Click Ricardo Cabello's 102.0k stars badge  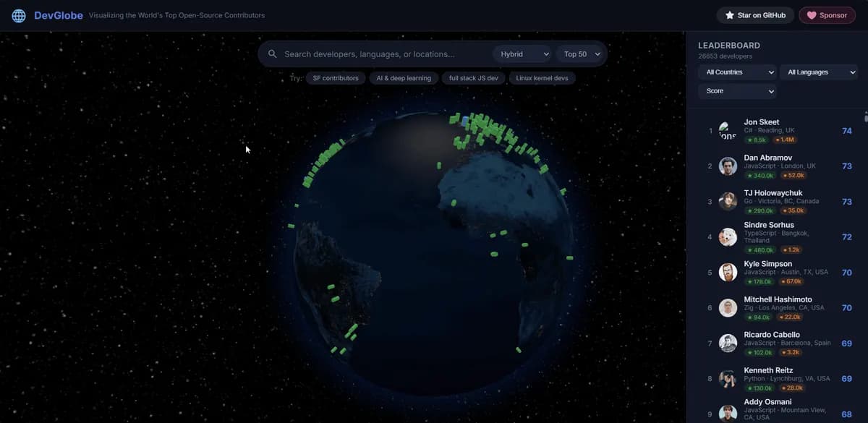[760, 352]
